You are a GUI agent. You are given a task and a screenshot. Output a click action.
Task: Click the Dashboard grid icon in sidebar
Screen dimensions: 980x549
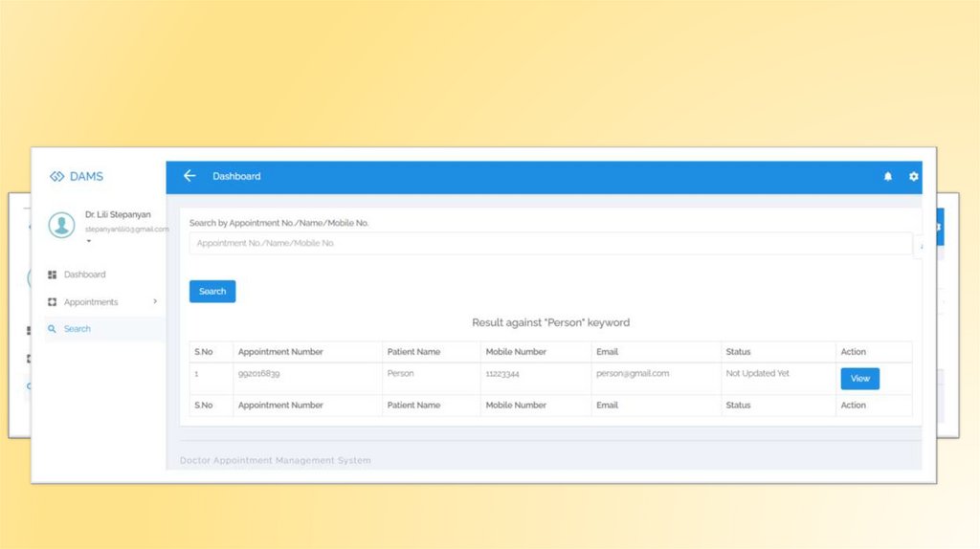pos(53,274)
